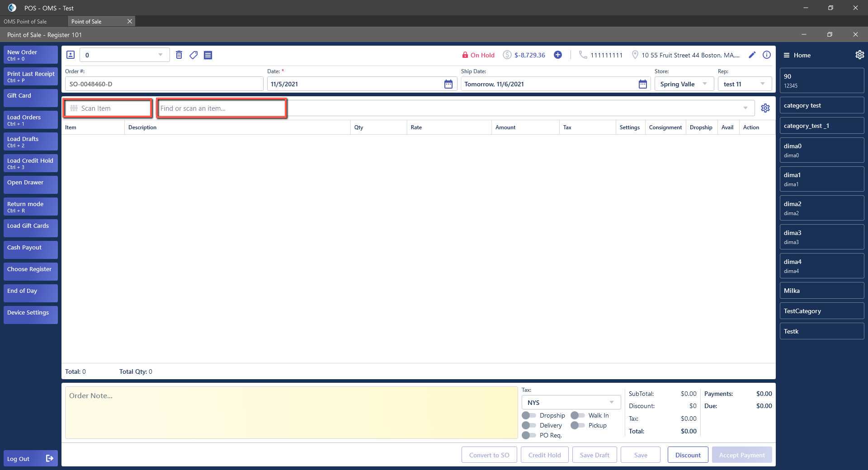The image size is (868, 470).
Task: Select the Testk category tile
Action: (822, 331)
